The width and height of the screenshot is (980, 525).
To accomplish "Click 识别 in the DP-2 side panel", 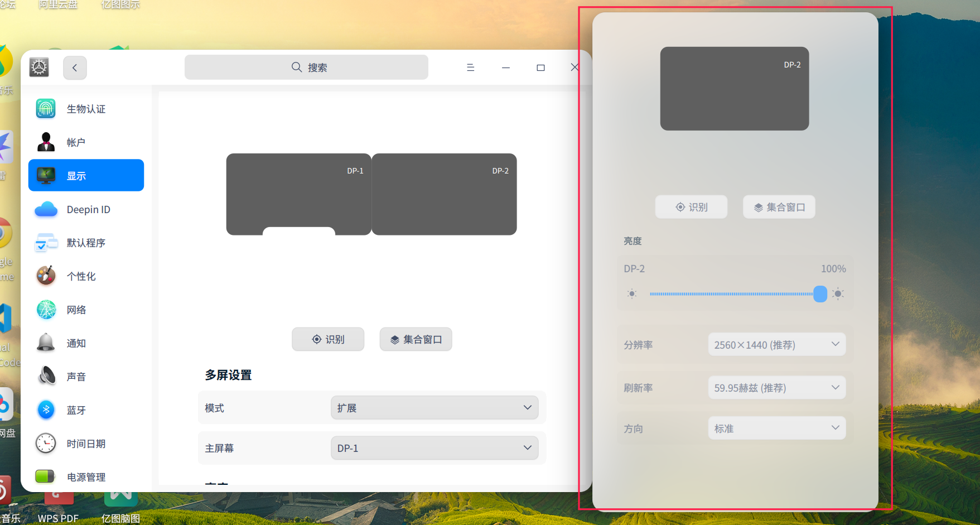I will tap(691, 207).
